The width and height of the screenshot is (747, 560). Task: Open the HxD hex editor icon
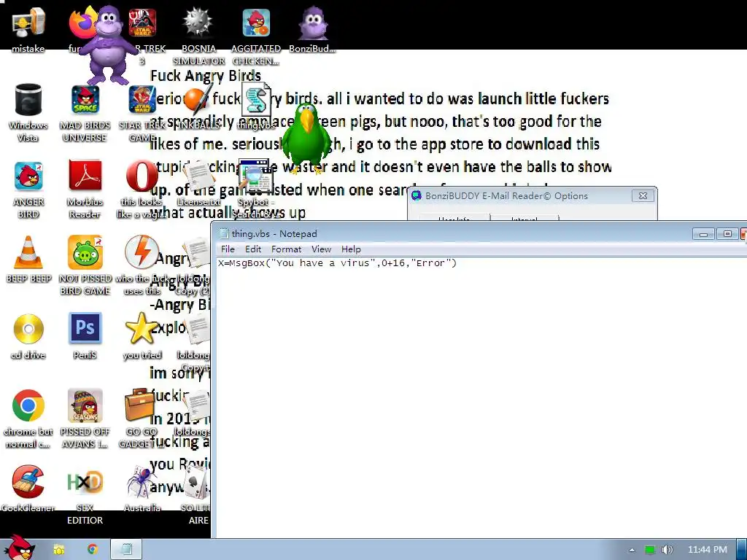[85, 482]
